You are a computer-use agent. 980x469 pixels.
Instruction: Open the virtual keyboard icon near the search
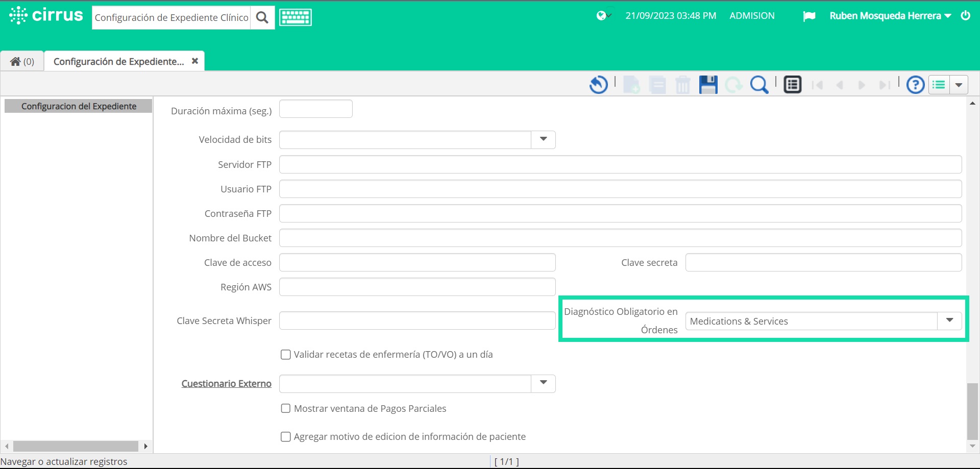(x=295, y=17)
